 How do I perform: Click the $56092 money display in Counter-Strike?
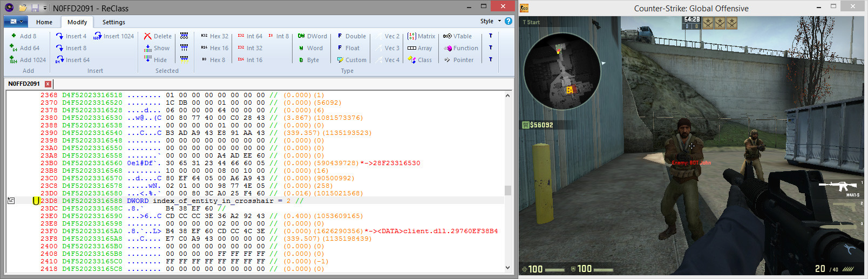538,125
